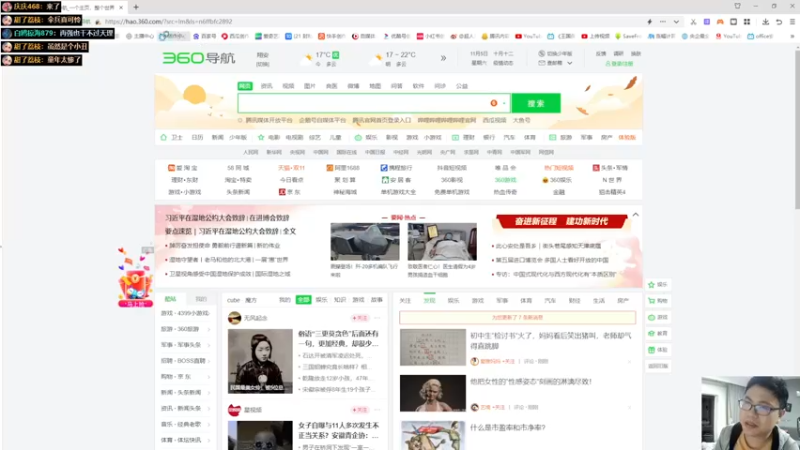
Task: Open the 58同城 site link
Action: click(x=238, y=168)
